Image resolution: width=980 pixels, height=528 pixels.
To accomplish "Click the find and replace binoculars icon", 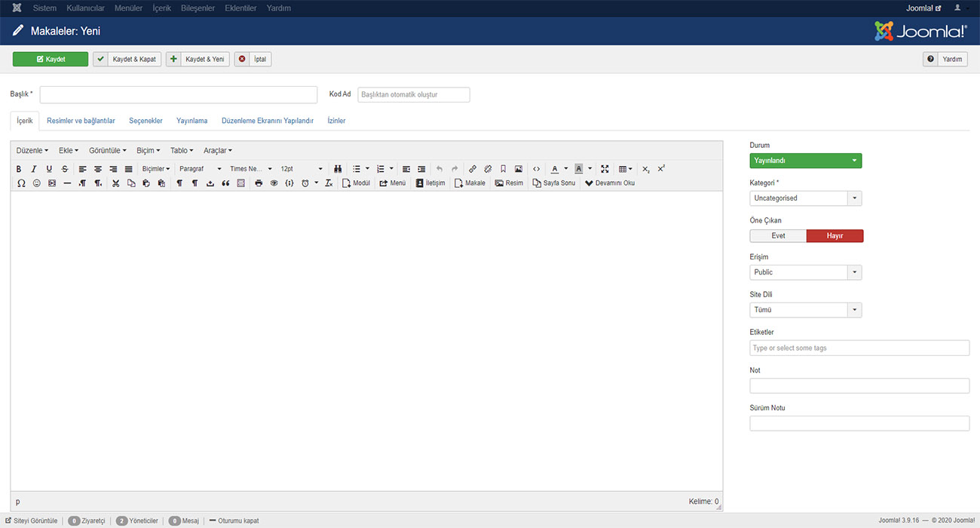I will pyautogui.click(x=338, y=169).
